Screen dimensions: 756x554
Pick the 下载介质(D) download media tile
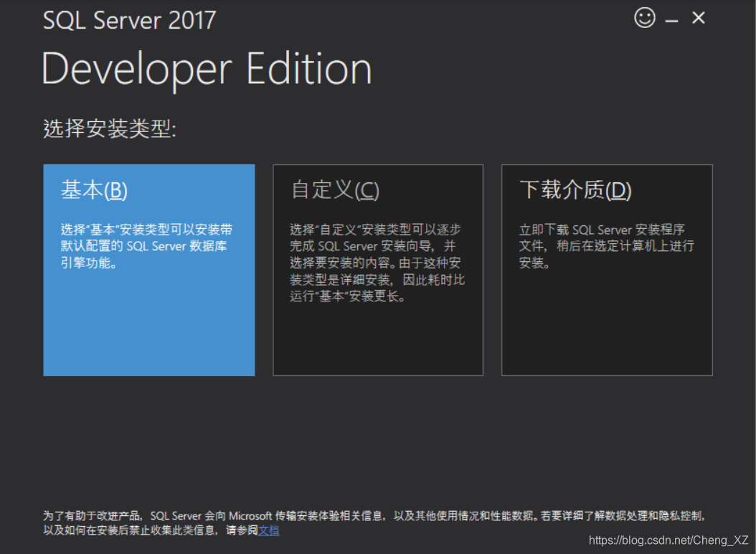coord(607,270)
